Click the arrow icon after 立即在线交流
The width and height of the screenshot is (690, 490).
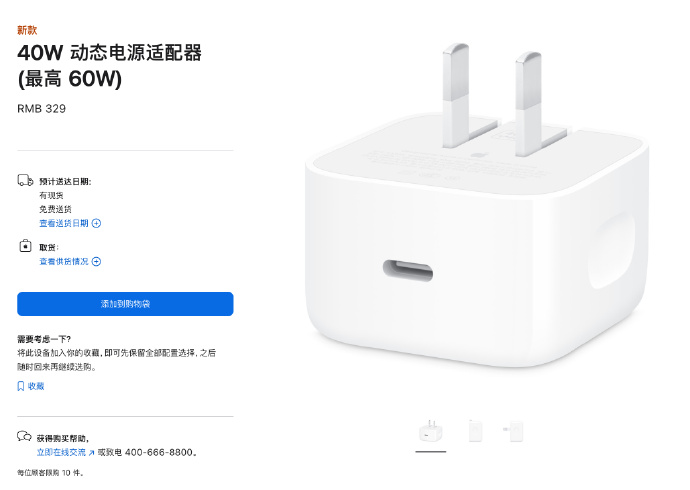tap(91, 453)
